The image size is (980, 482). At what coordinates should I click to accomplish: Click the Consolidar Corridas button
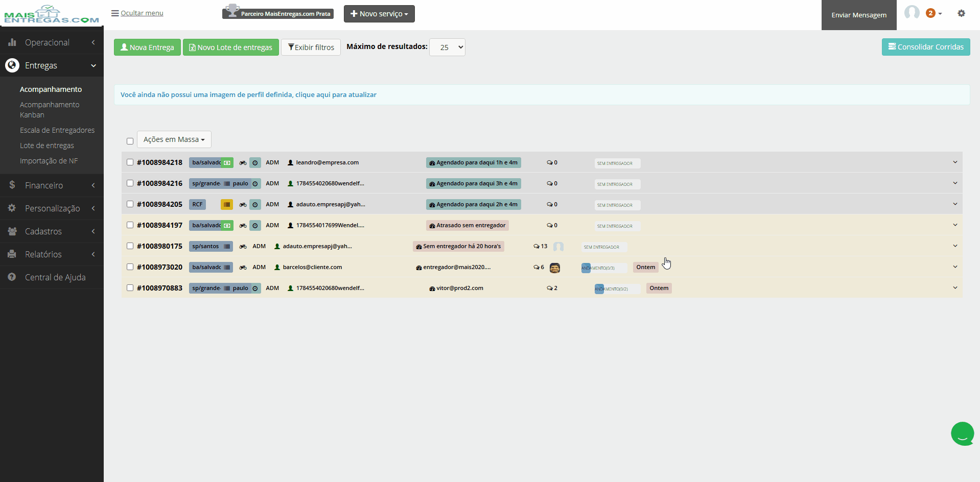pyautogui.click(x=926, y=47)
